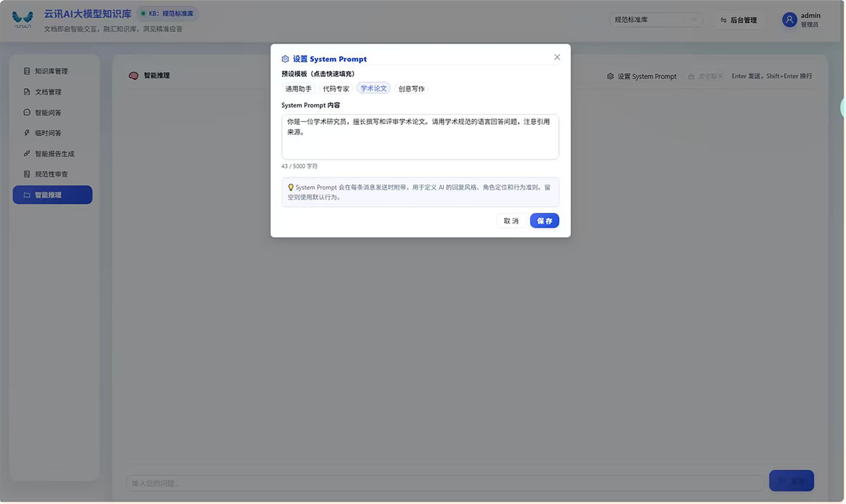The image size is (846, 504).
Task: Select the 学术论文 preset template
Action: tap(374, 88)
